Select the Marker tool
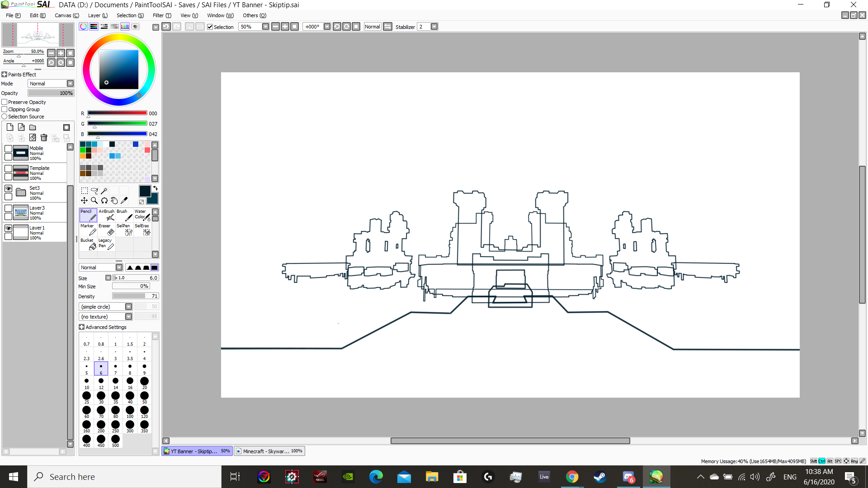The image size is (868, 488). [88, 230]
